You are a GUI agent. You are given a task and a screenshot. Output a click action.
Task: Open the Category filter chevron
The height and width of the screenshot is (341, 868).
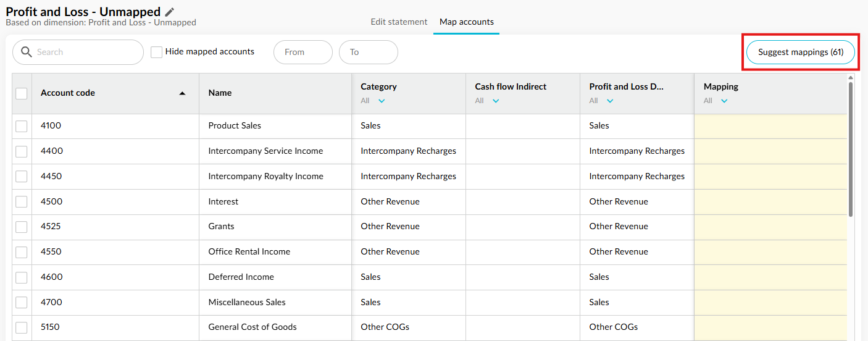382,101
